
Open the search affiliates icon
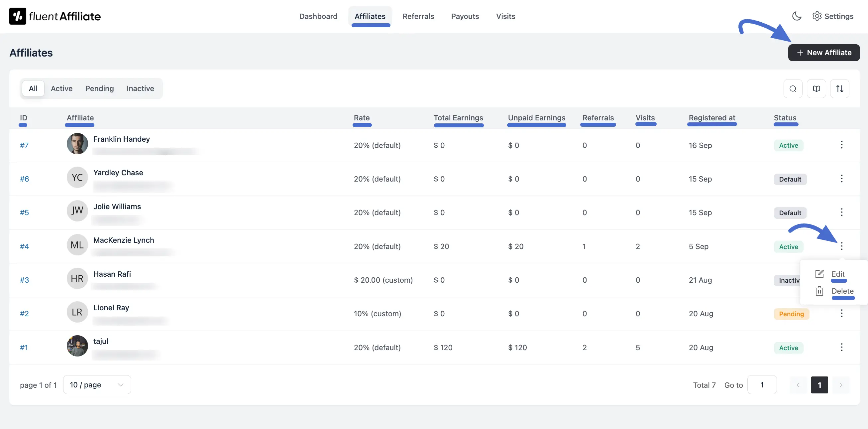tap(793, 88)
